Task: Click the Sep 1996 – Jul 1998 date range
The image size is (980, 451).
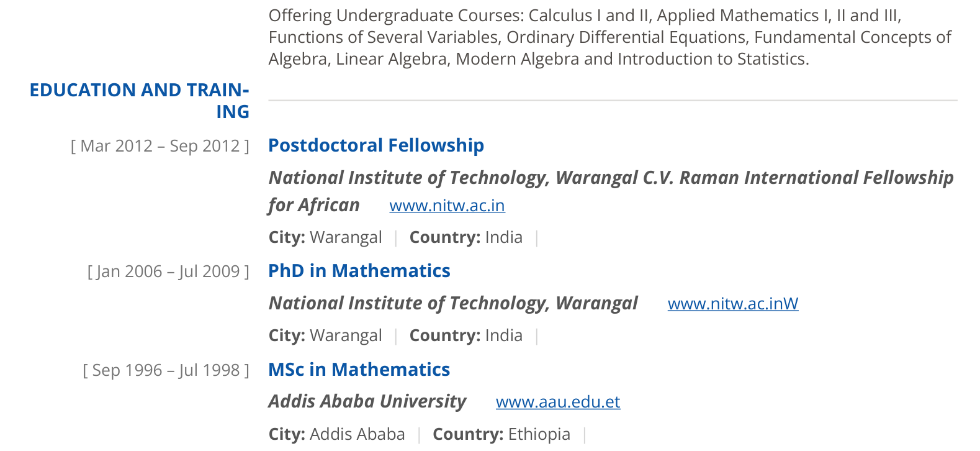Action: point(166,370)
